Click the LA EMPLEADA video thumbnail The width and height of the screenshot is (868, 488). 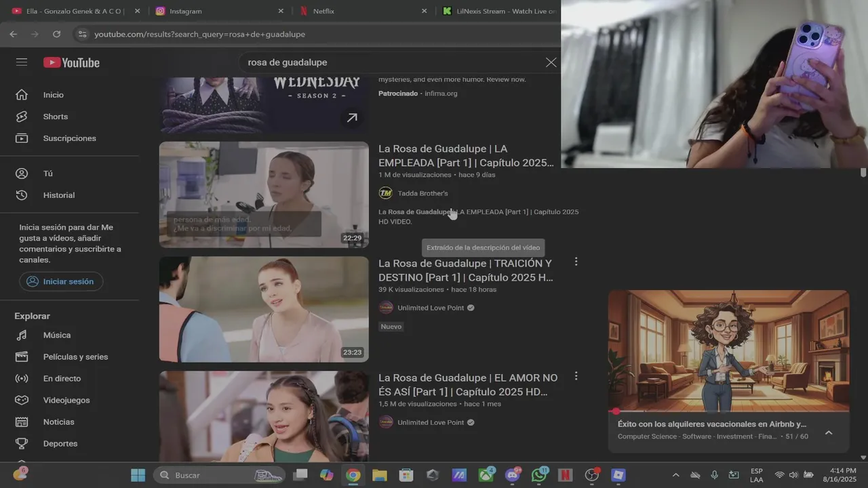[264, 195]
